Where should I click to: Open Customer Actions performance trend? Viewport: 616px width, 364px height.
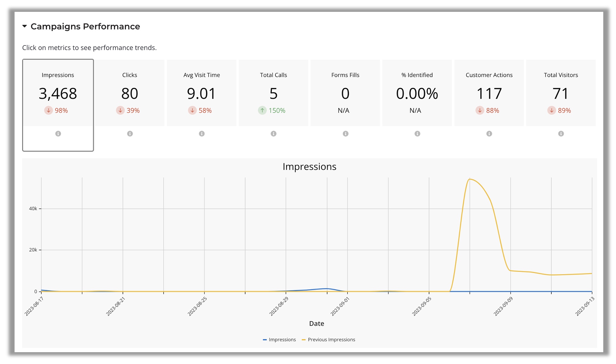[x=489, y=91]
